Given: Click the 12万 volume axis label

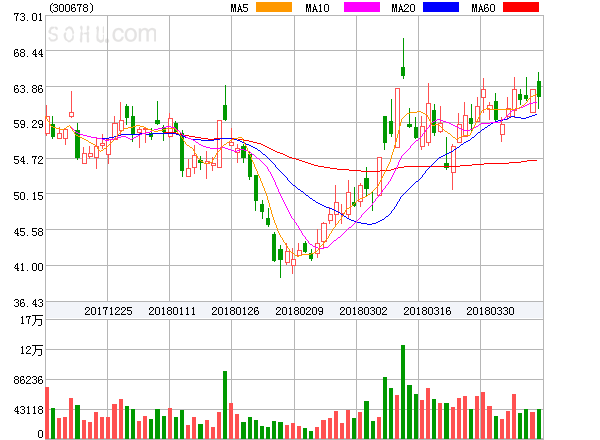Looking at the screenshot, I should (32, 350).
